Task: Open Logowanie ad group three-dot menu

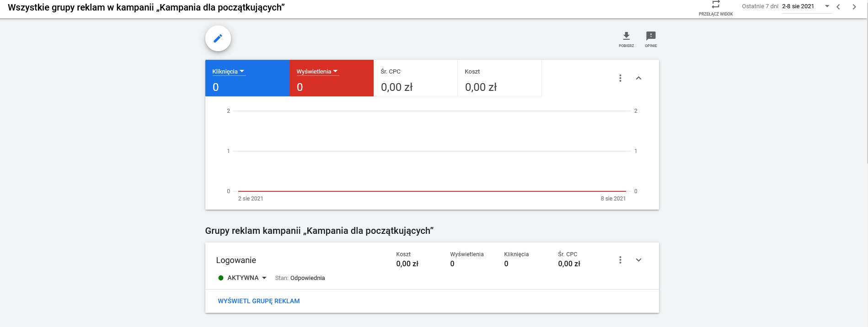Action: [620, 260]
